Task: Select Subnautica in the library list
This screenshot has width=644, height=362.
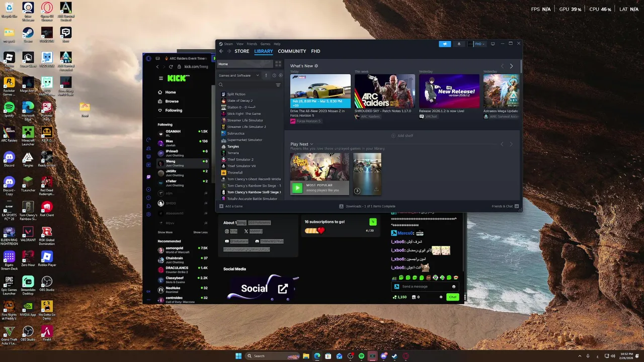Action: coord(235,133)
